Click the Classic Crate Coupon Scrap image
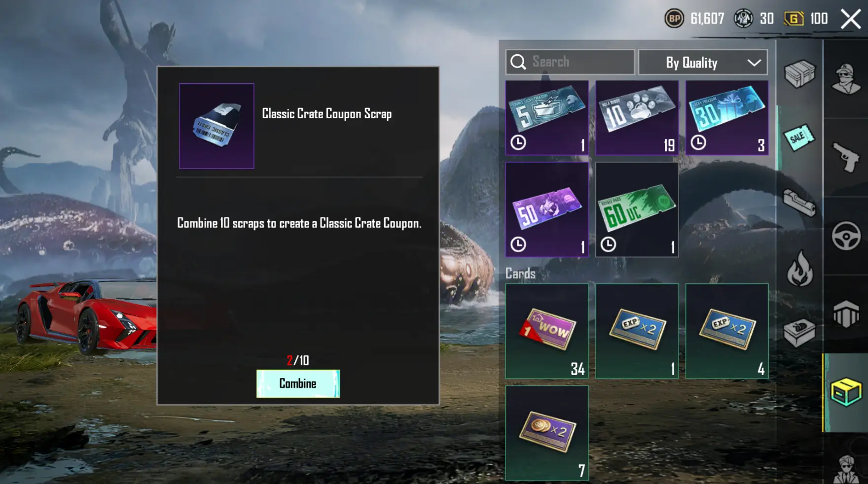This screenshot has height=484, width=868. click(x=217, y=126)
